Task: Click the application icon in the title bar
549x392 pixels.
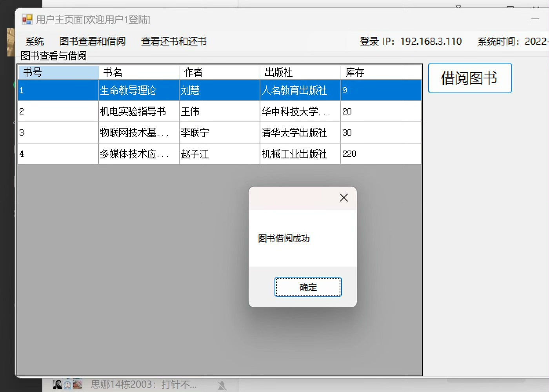Action: [27, 19]
